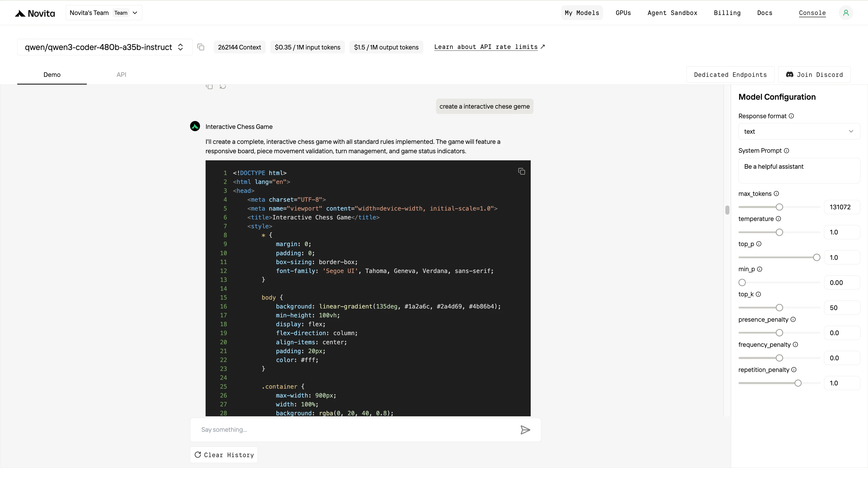Click the 'Interactive Chess Game' response heading
Image resolution: width=868 pixels, height=481 pixels.
coord(239,127)
